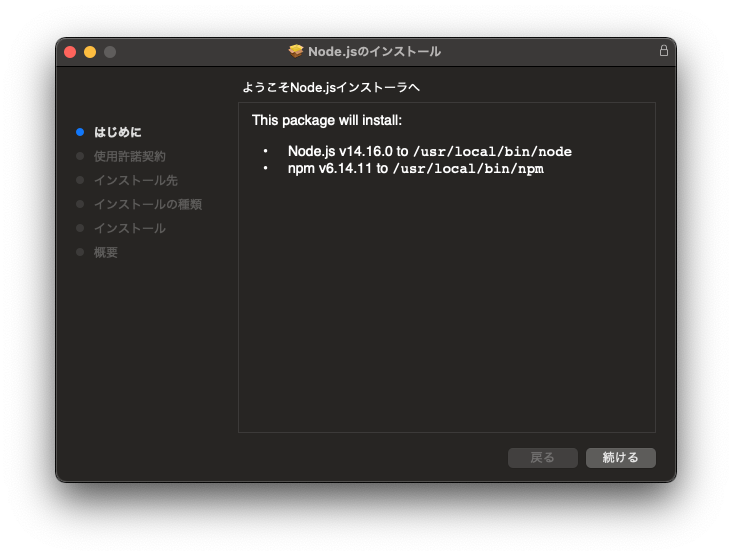Click the npm v6.14.11 install line
This screenshot has height=556, width=732.
point(415,169)
